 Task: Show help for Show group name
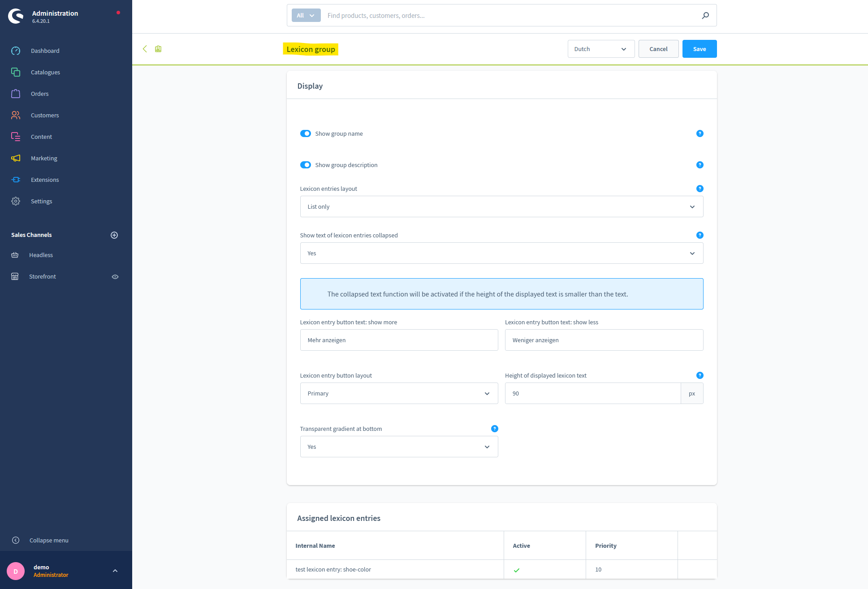pyautogui.click(x=700, y=133)
